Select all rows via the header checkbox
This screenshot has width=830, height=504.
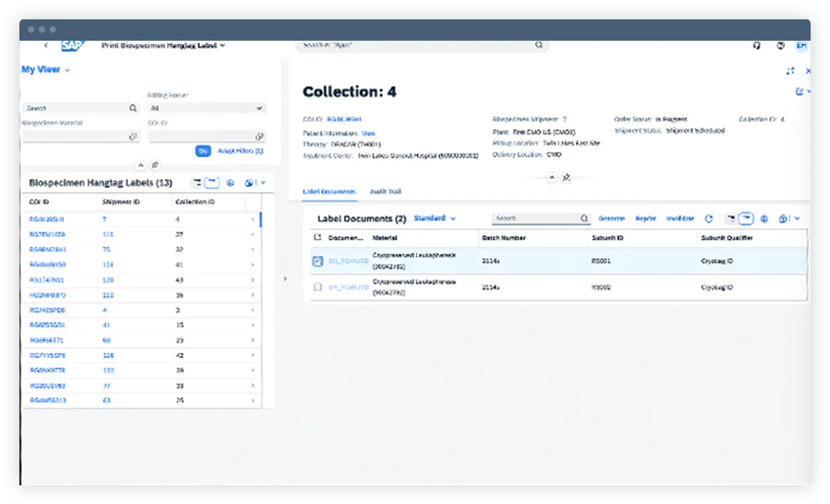coord(316,238)
